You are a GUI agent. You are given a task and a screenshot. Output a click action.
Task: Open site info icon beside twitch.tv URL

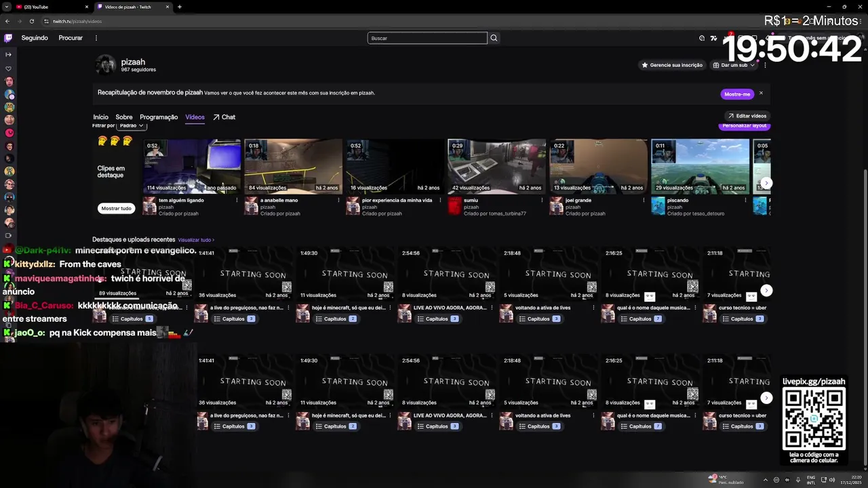(x=46, y=21)
